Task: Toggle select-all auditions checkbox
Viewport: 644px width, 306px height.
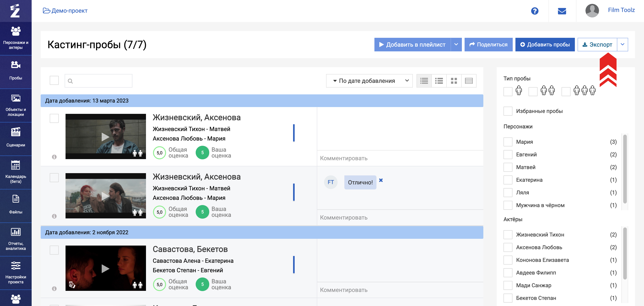Action: tap(54, 80)
